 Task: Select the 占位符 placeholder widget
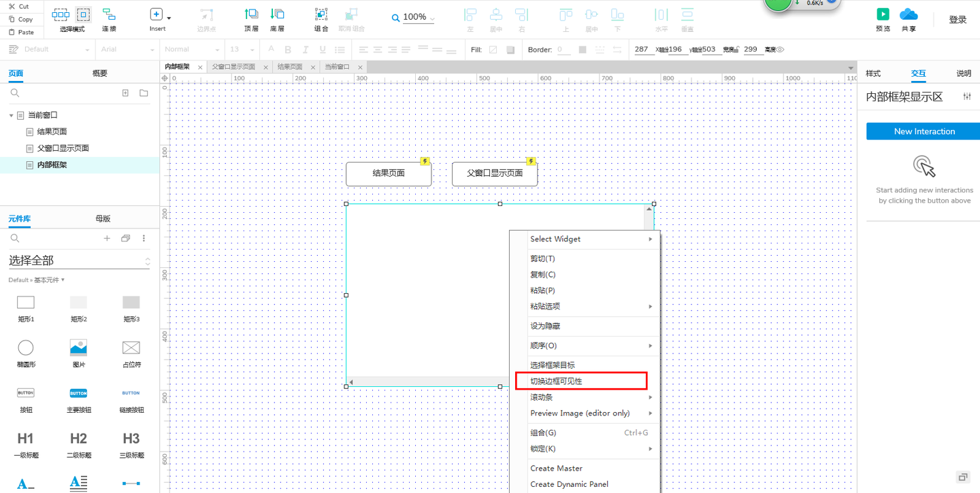pyautogui.click(x=131, y=347)
